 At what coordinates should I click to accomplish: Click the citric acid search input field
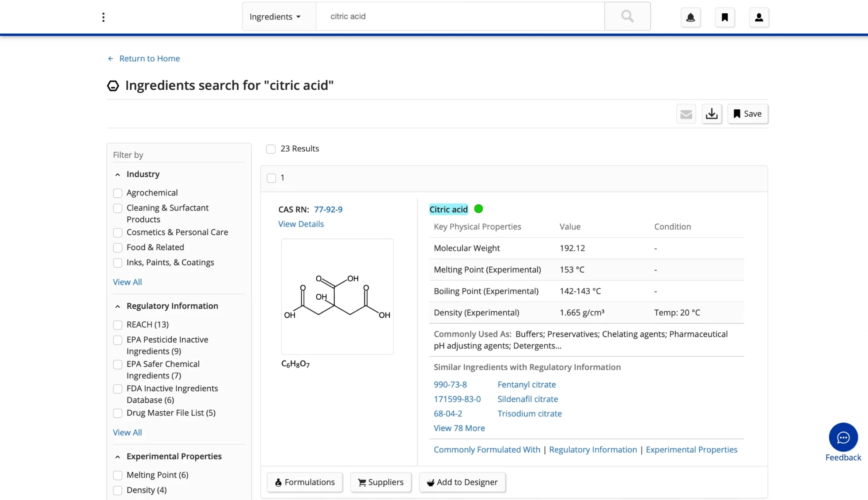tap(460, 16)
